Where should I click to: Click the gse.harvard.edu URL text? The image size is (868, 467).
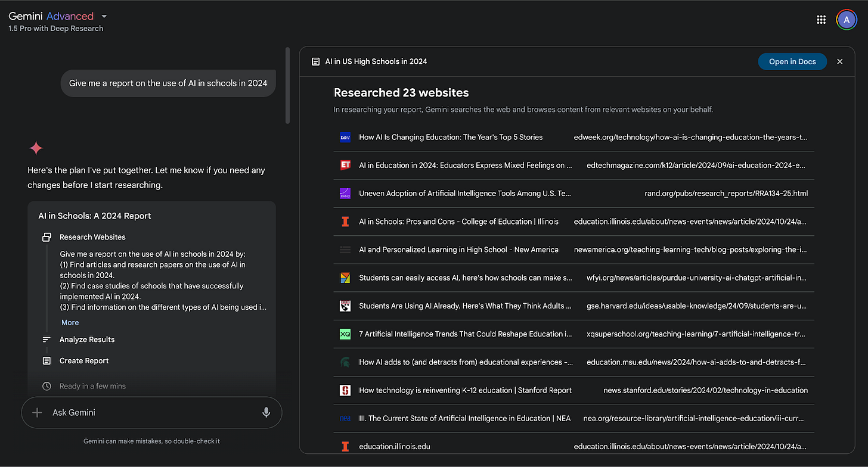(x=697, y=306)
